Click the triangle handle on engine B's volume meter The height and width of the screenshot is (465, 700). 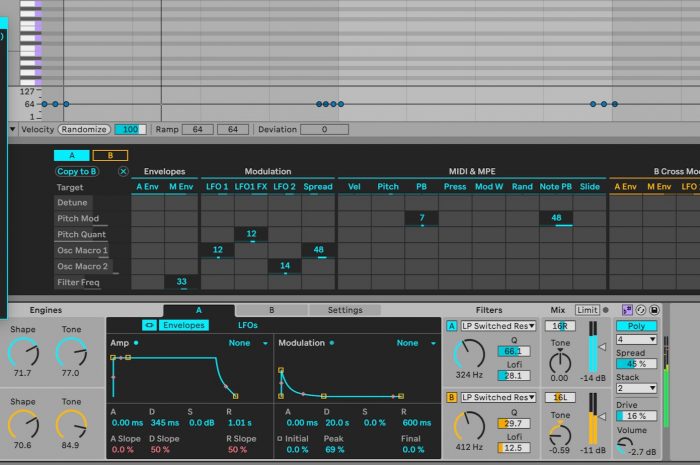pos(602,416)
